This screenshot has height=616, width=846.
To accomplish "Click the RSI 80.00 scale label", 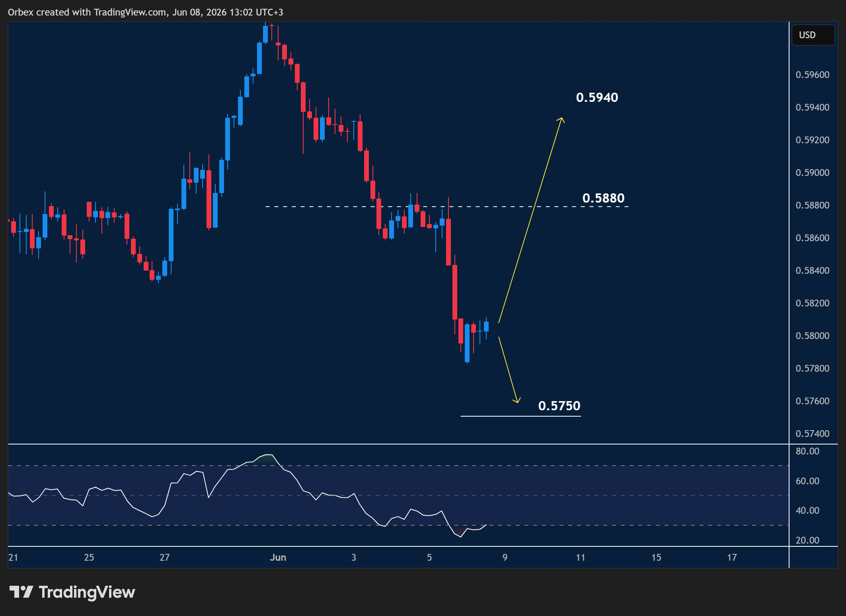I will point(807,451).
